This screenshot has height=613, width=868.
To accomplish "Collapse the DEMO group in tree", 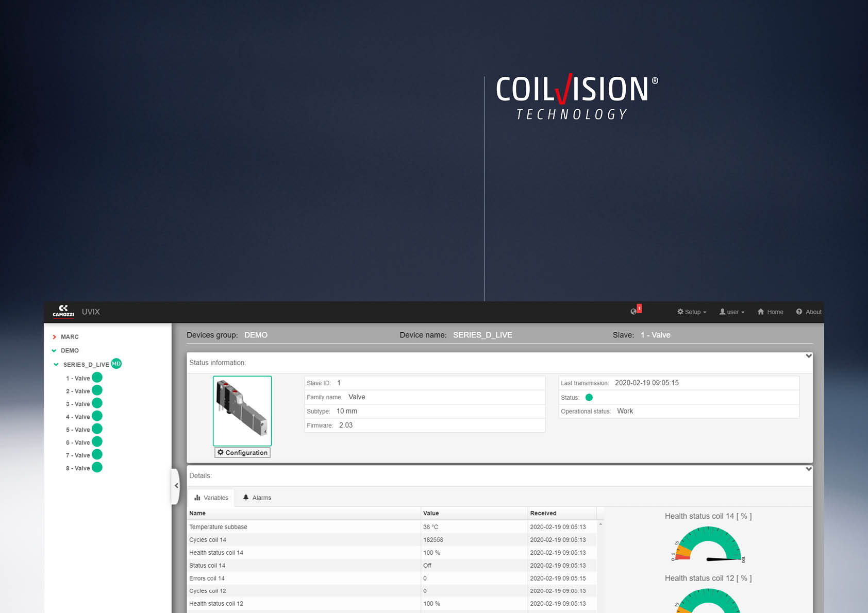I will coord(54,351).
